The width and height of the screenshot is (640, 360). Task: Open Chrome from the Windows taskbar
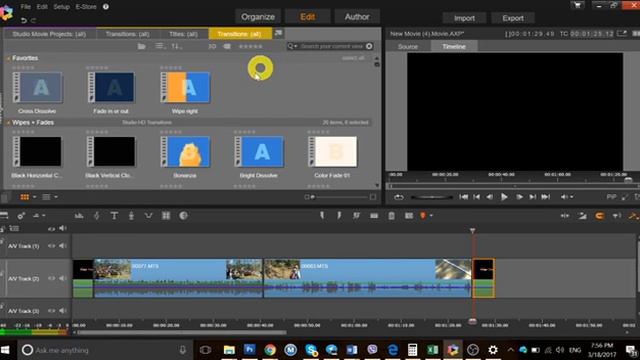pos(269,350)
